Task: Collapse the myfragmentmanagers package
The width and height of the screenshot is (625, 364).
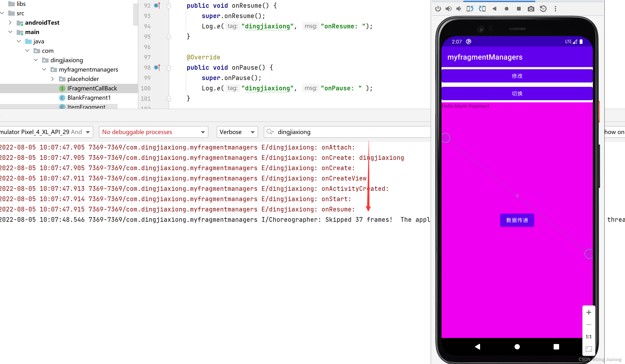Action: pos(44,70)
